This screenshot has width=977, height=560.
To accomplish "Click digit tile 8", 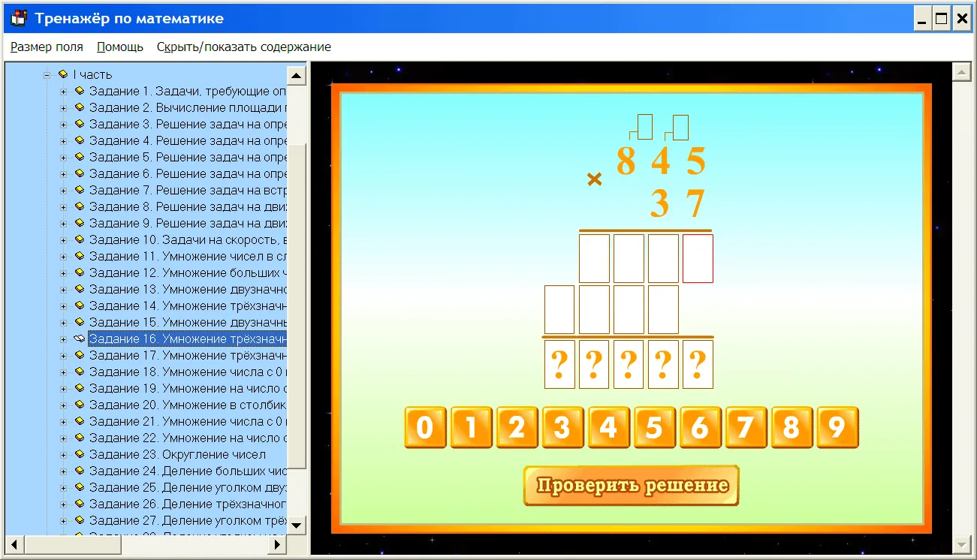I will pos(792,428).
